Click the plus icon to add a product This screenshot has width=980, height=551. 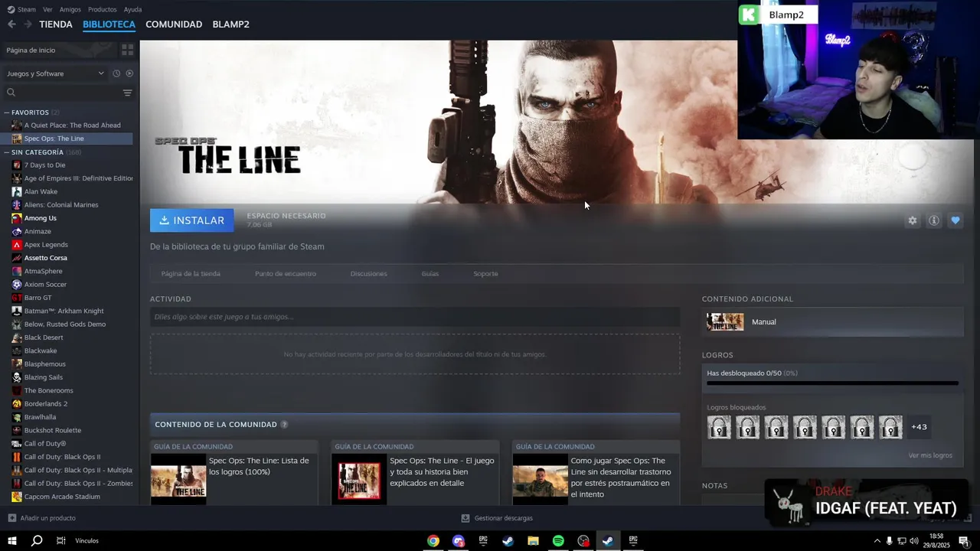[x=11, y=518]
